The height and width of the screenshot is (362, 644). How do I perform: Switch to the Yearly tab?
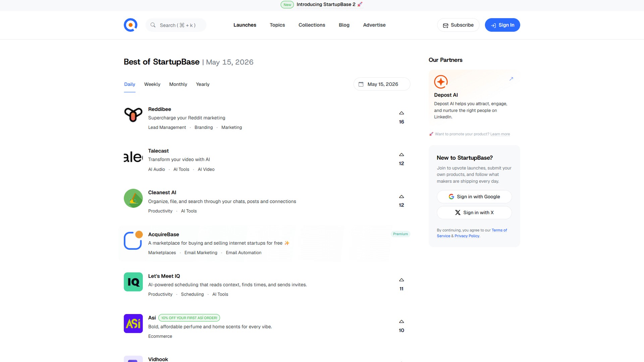tap(203, 84)
